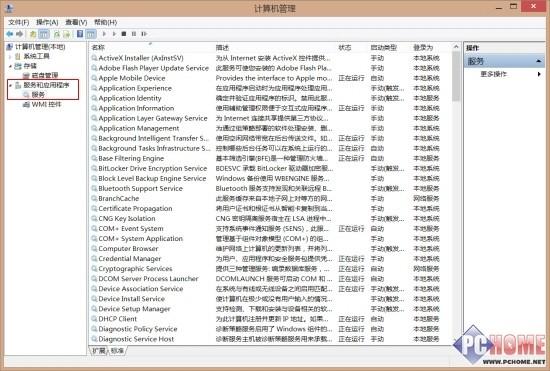Click the scrollbar up arrow above services list

coord(456,47)
